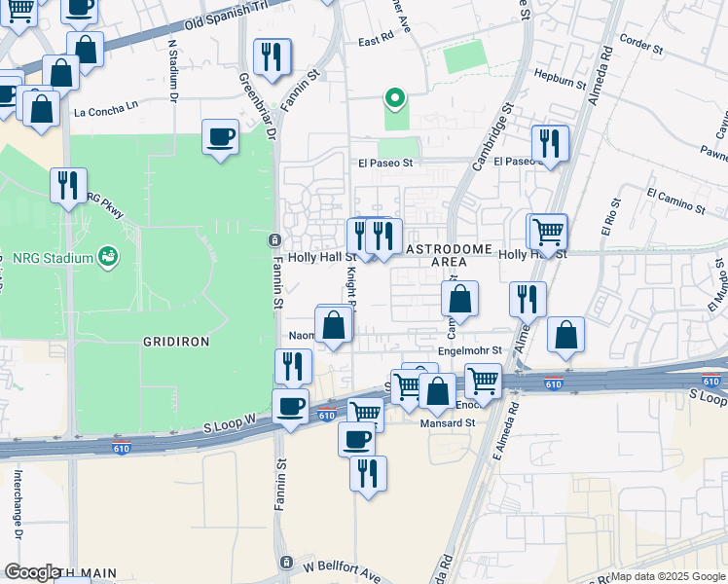This screenshot has width=728, height=584.
Task: Click the S Loop W highway label
Action: [x=230, y=423]
